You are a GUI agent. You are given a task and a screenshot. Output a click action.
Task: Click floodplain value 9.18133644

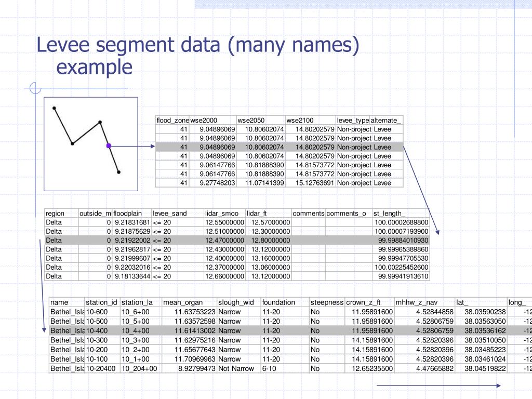point(132,276)
